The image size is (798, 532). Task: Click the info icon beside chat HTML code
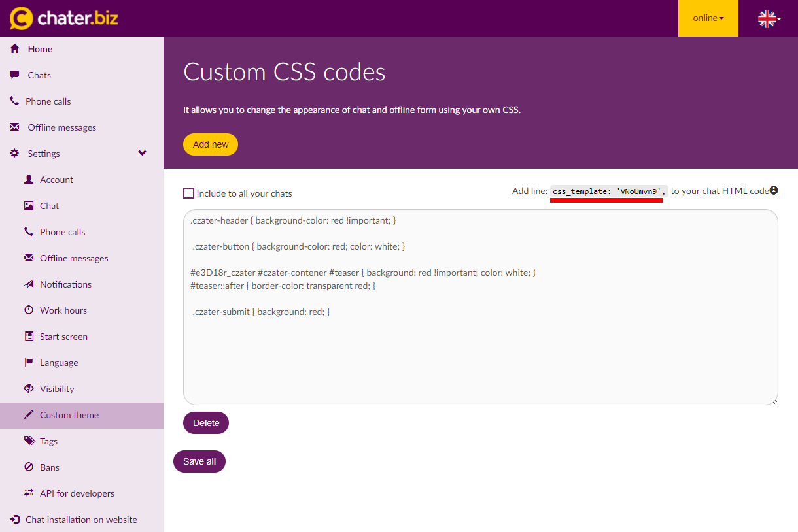(774, 190)
